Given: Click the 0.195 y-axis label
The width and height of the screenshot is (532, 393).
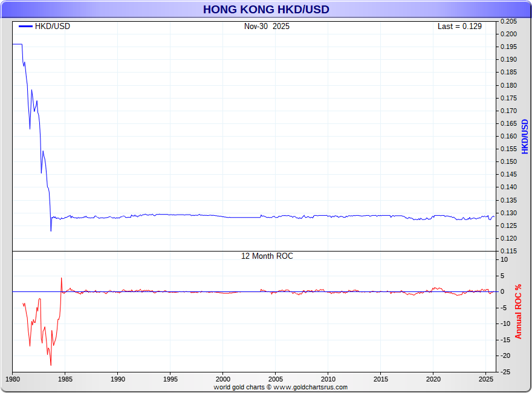Looking at the screenshot, I should click(x=508, y=47).
